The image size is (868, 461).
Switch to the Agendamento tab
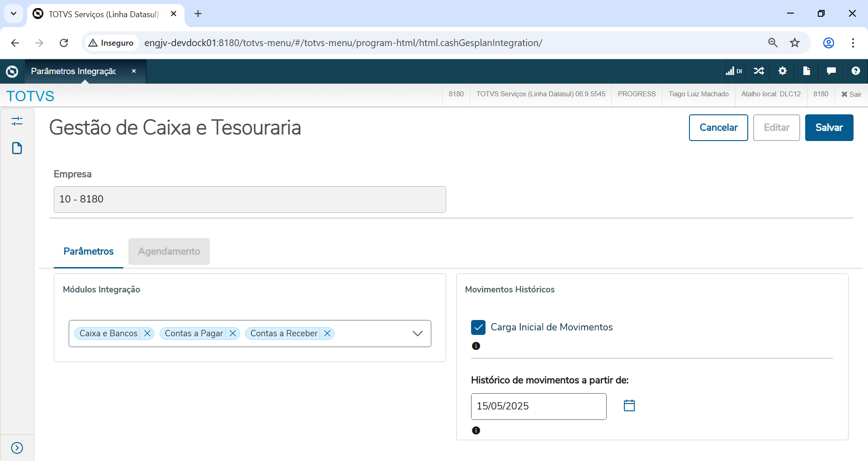[x=169, y=251]
